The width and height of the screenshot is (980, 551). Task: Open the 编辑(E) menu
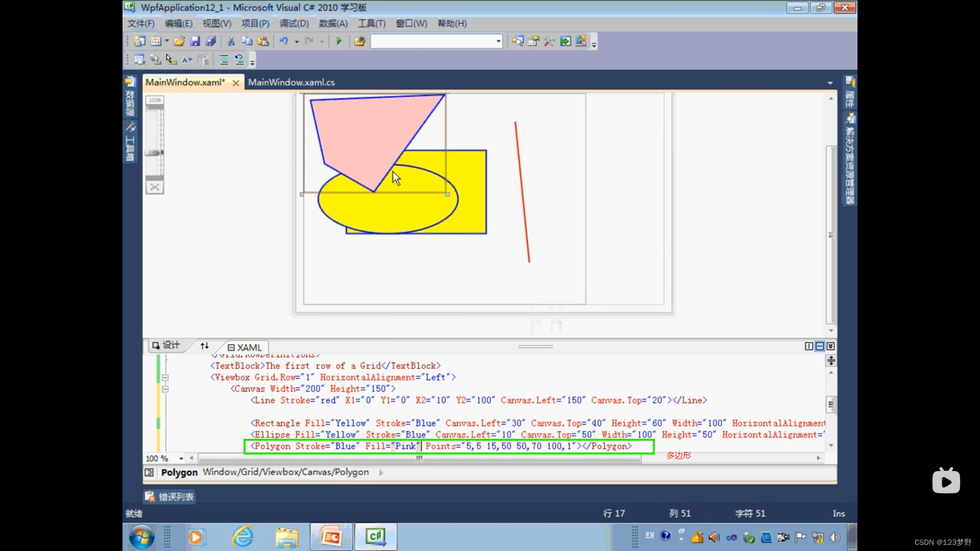(179, 23)
